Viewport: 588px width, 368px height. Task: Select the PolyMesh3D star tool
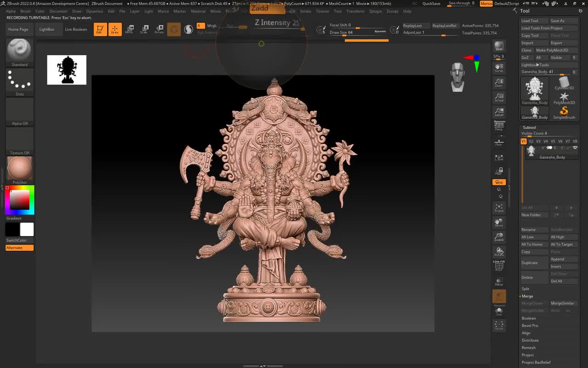[x=564, y=98]
